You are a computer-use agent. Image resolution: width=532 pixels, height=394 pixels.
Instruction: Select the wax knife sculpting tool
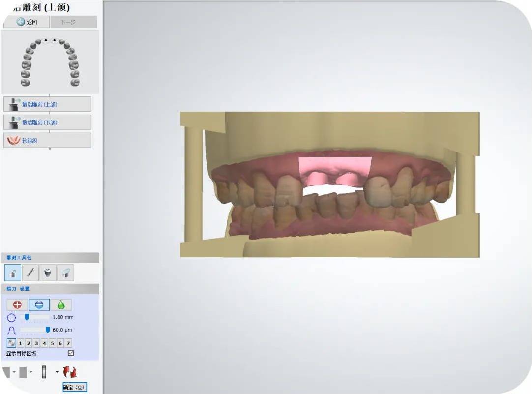coord(13,273)
